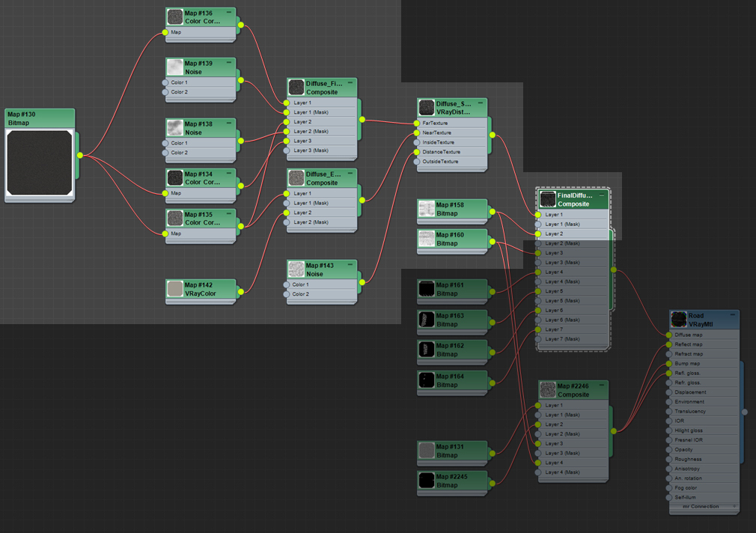Click Refl. gloss. socket on Road VRayMtl
The height and width of the screenshot is (533, 756).
(x=668, y=374)
